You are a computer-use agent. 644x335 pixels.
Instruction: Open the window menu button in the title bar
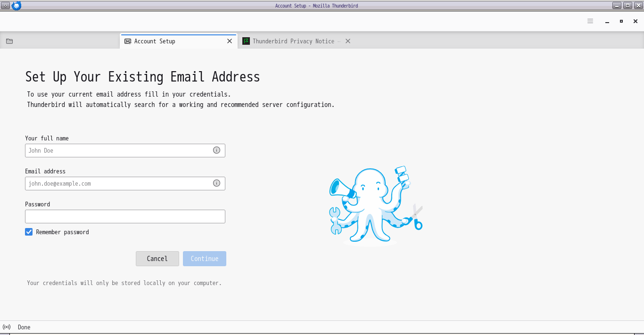[x=6, y=6]
